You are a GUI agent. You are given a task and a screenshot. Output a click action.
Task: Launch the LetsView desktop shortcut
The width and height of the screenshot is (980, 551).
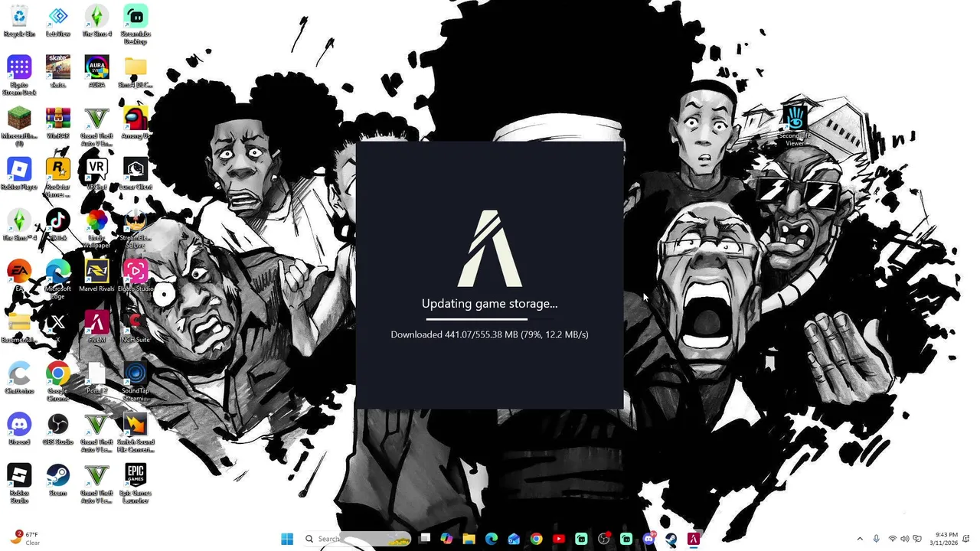58,21
